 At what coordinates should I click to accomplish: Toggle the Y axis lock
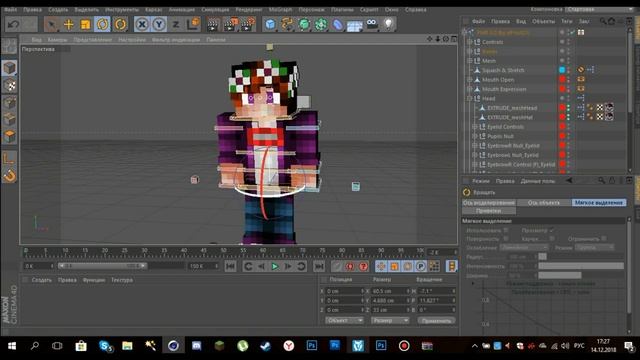[x=159, y=24]
